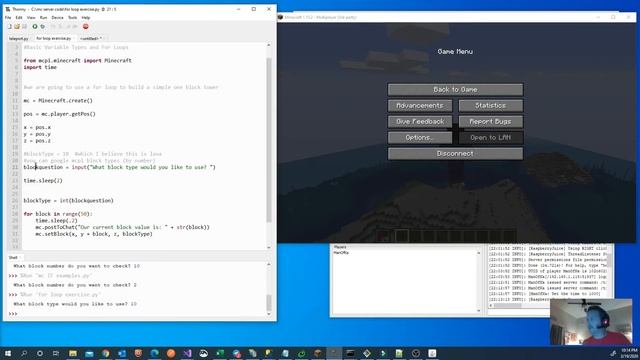Open the File menu in Thonny
The image size is (640, 360).
click(x=8, y=18)
